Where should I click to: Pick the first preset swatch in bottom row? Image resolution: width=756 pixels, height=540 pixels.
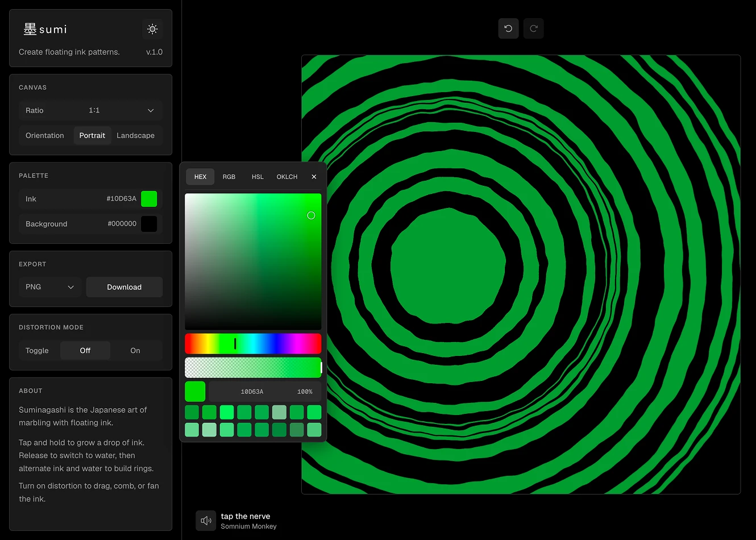(192, 430)
